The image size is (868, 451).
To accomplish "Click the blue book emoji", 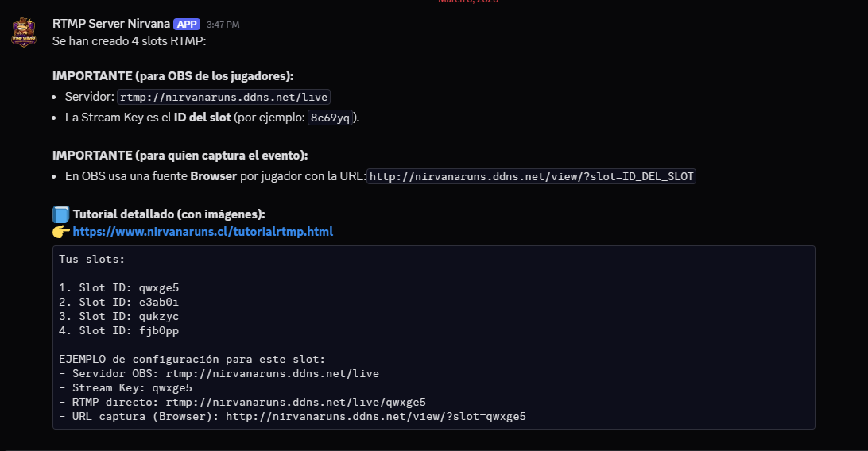I will [x=61, y=214].
